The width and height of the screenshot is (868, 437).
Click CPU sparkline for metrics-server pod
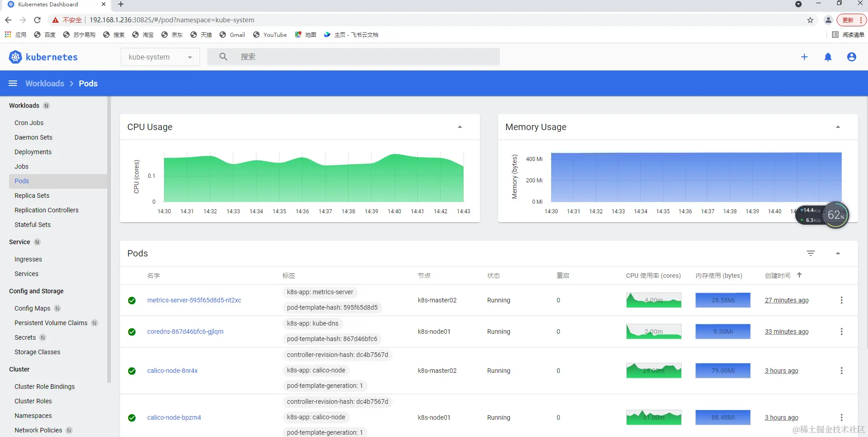653,300
